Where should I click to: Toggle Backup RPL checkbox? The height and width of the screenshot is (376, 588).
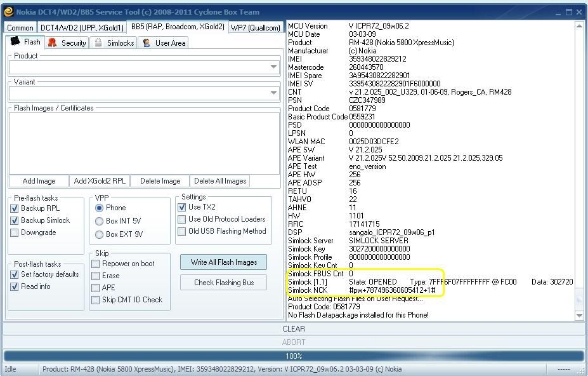pyautogui.click(x=15, y=208)
